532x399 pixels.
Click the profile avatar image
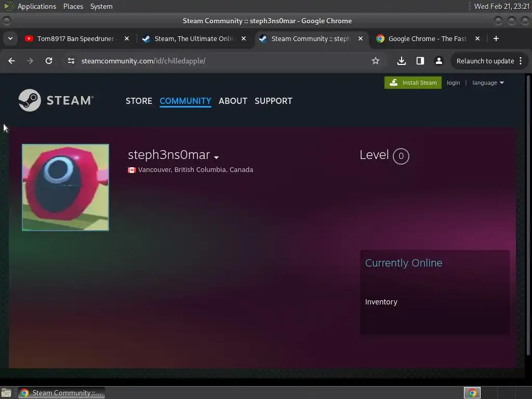click(x=65, y=187)
